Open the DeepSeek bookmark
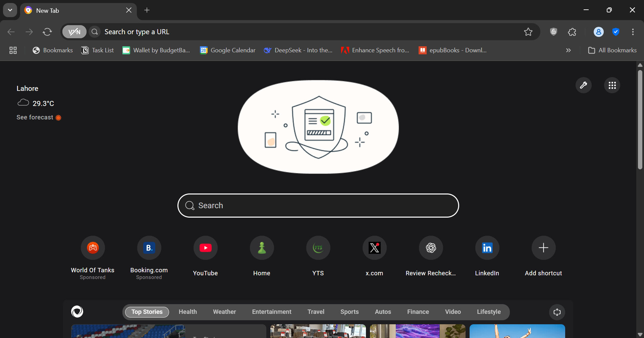644x338 pixels. (298, 50)
